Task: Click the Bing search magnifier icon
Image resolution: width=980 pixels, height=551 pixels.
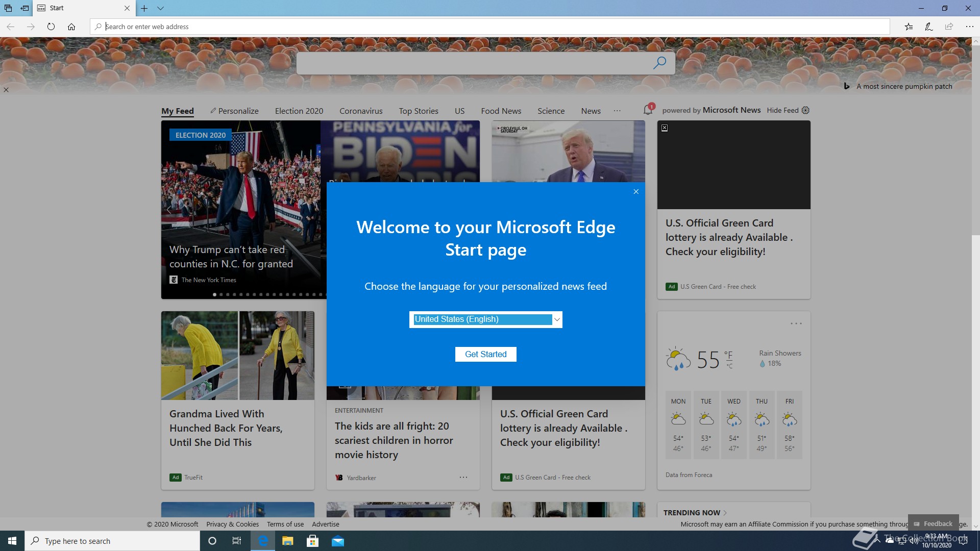Action: click(659, 63)
